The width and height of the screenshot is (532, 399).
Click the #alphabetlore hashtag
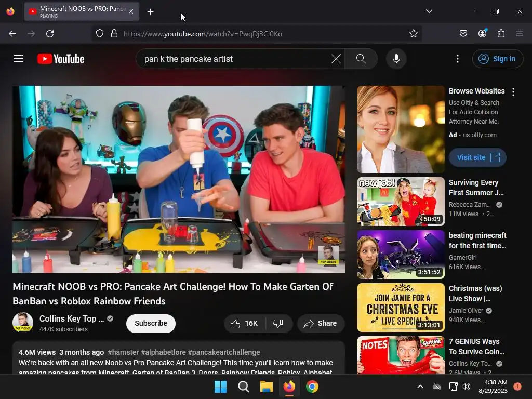pyautogui.click(x=163, y=352)
